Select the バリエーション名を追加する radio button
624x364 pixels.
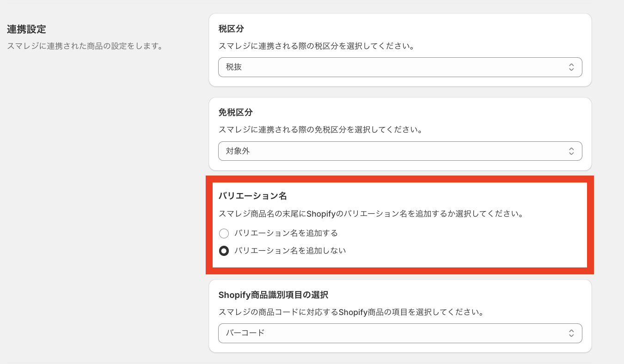pyautogui.click(x=224, y=233)
